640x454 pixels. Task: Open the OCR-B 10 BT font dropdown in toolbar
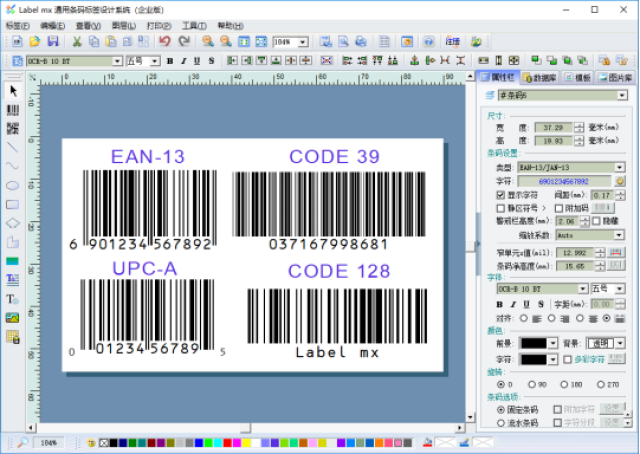coord(117,61)
